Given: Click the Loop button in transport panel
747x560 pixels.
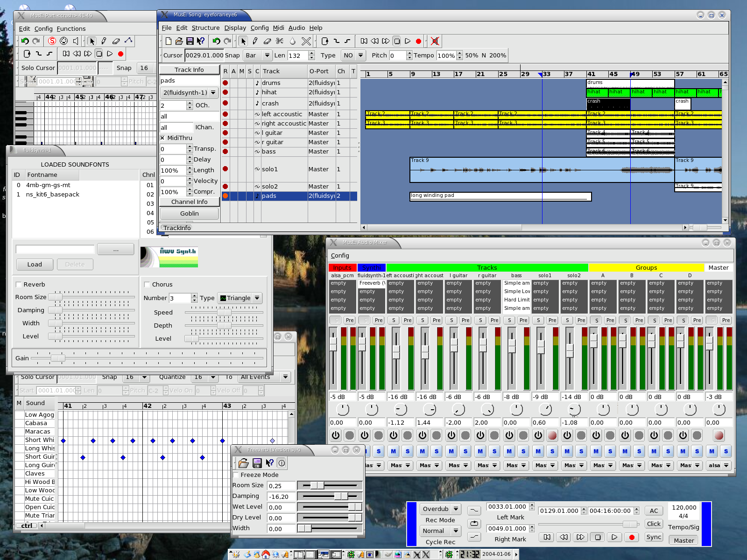Looking at the screenshot, I should coord(474,523).
